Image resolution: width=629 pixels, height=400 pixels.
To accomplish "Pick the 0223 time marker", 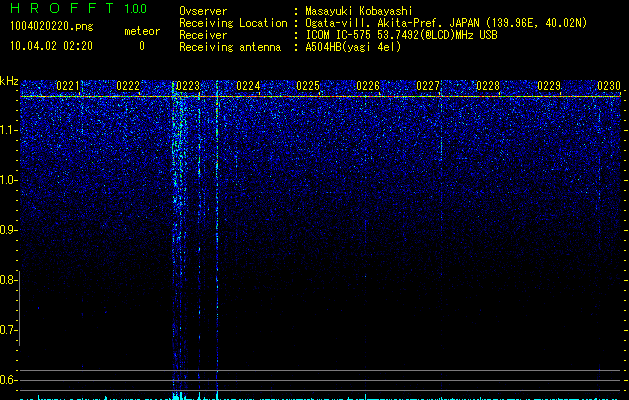I will click(188, 86).
